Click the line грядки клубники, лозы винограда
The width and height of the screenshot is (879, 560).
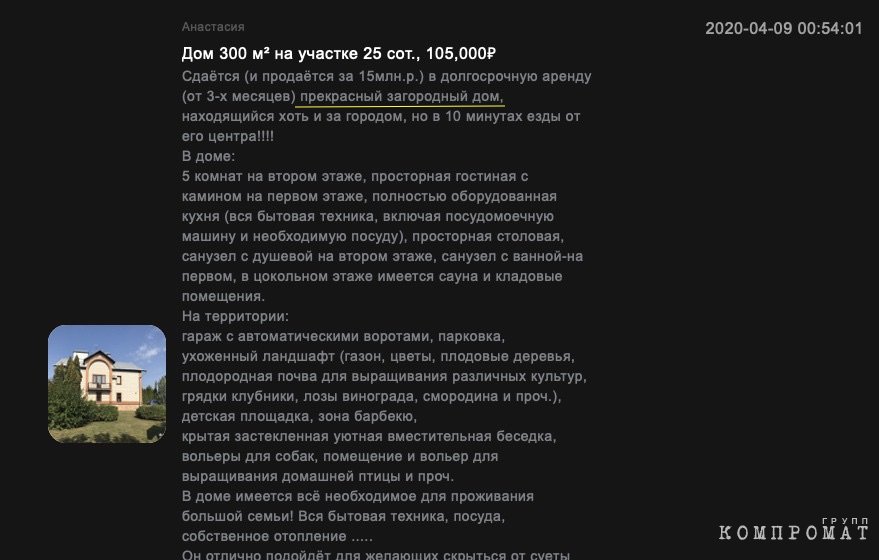(372, 396)
